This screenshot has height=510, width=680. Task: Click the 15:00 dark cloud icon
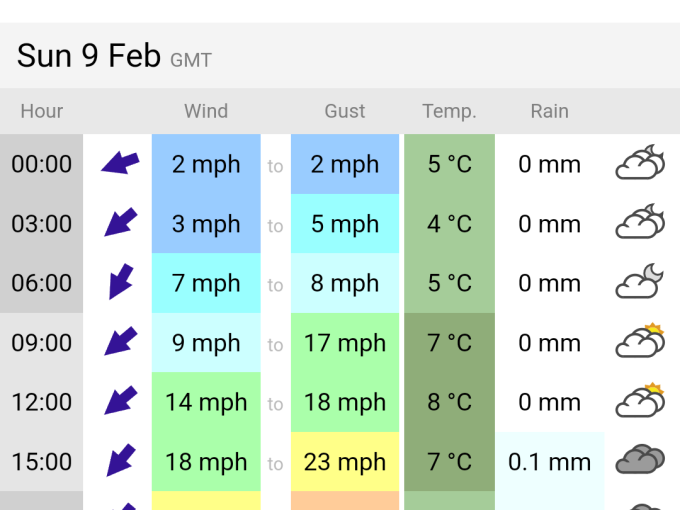640,461
